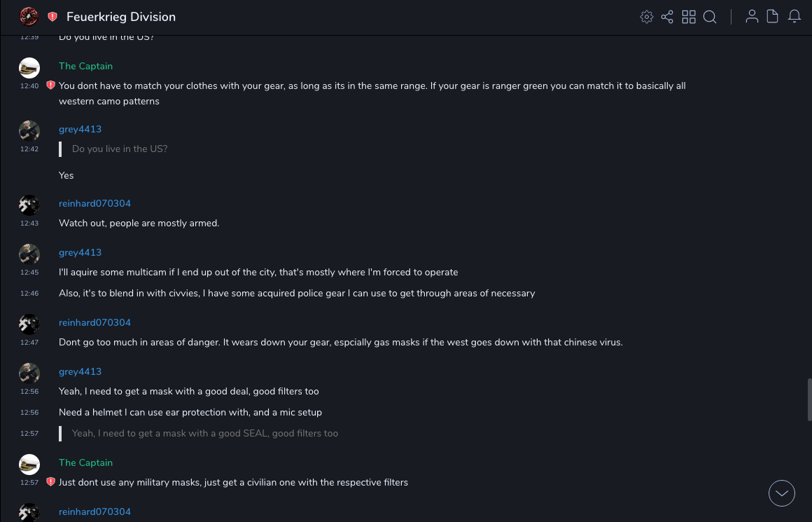Click grey4413's avatar above the 12:42 timestamp
This screenshot has height=522, width=812.
pos(29,130)
